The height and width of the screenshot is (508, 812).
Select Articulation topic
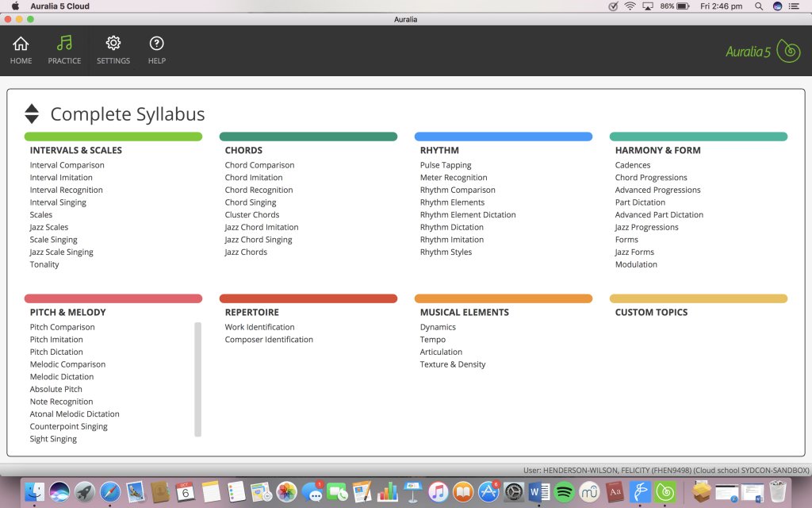[441, 352]
